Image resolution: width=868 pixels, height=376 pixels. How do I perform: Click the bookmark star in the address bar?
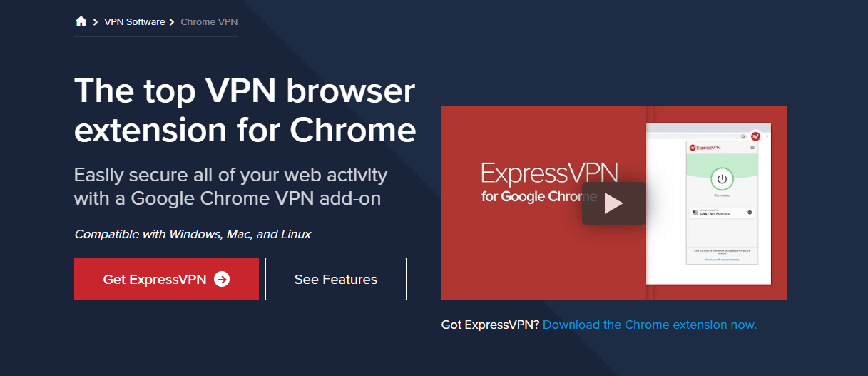(743, 136)
